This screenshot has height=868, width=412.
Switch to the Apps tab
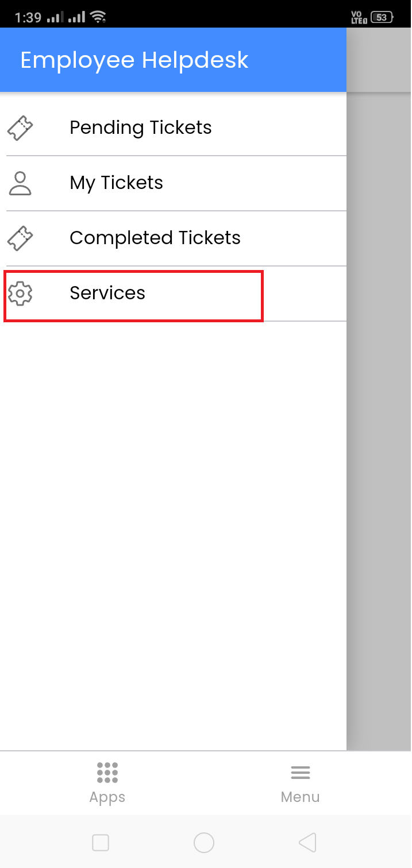(107, 782)
